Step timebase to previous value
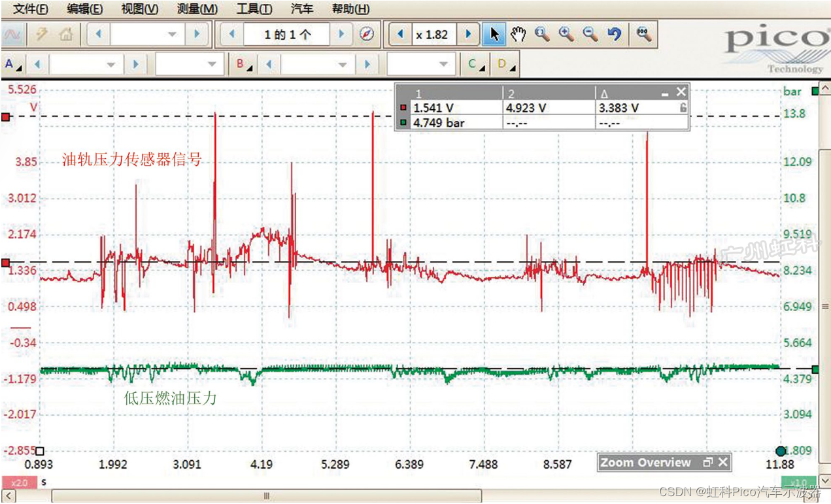The height and width of the screenshot is (504, 831). coord(97,34)
